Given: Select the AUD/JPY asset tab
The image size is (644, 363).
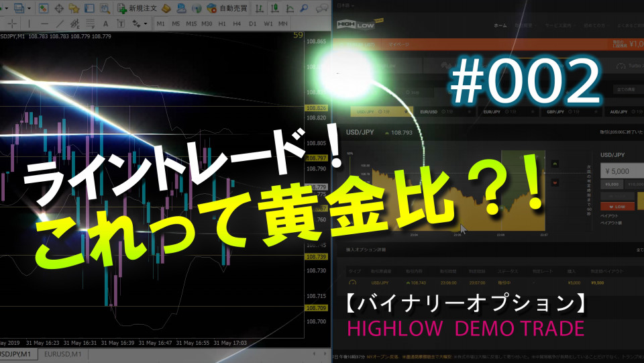Looking at the screenshot, I should pos(625,111).
